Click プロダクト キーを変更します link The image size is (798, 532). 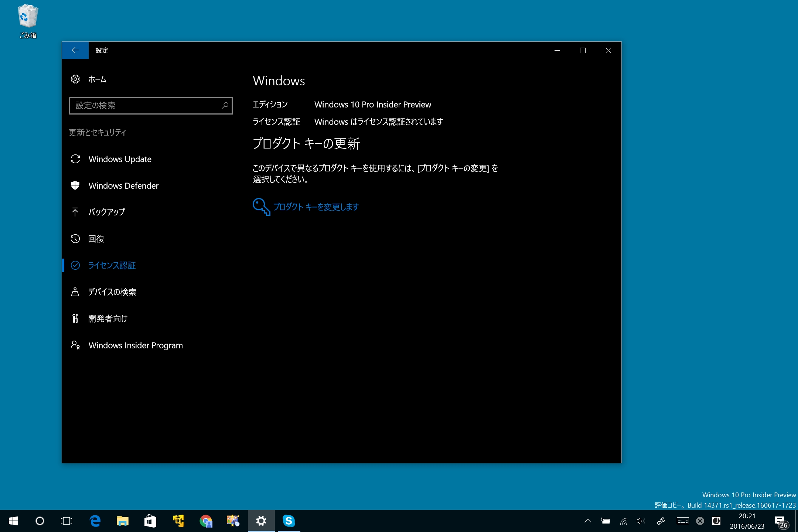pyautogui.click(x=316, y=207)
